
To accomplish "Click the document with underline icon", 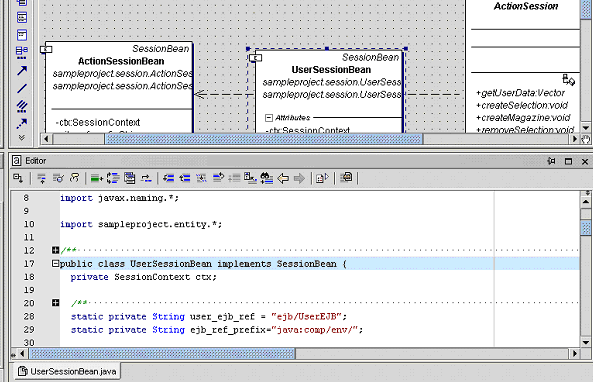I will pyautogui.click(x=250, y=178).
